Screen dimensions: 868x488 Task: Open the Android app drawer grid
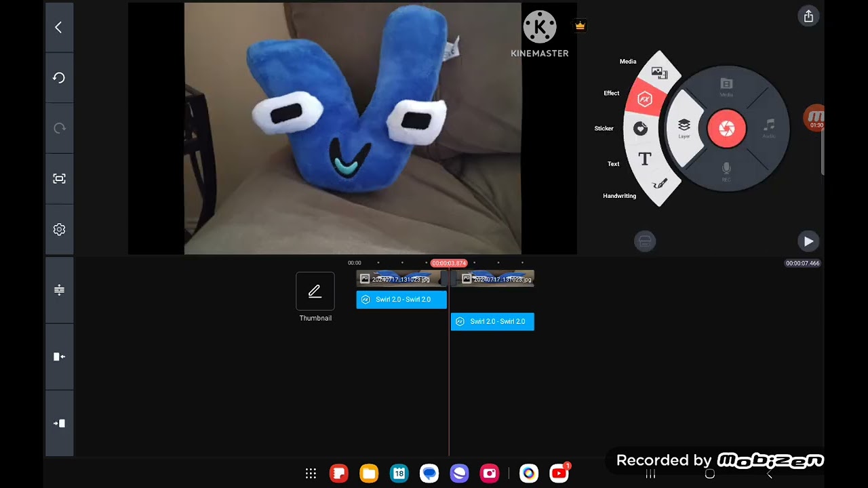pyautogui.click(x=311, y=474)
